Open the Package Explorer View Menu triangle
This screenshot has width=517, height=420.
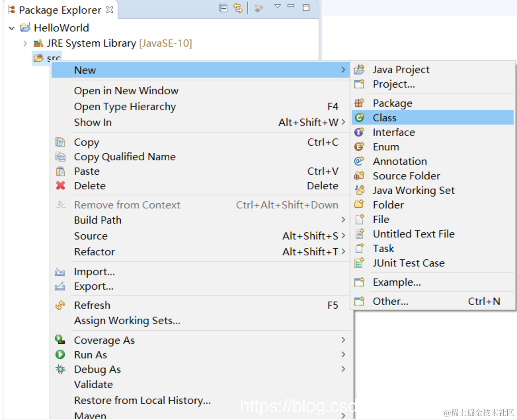277,6
